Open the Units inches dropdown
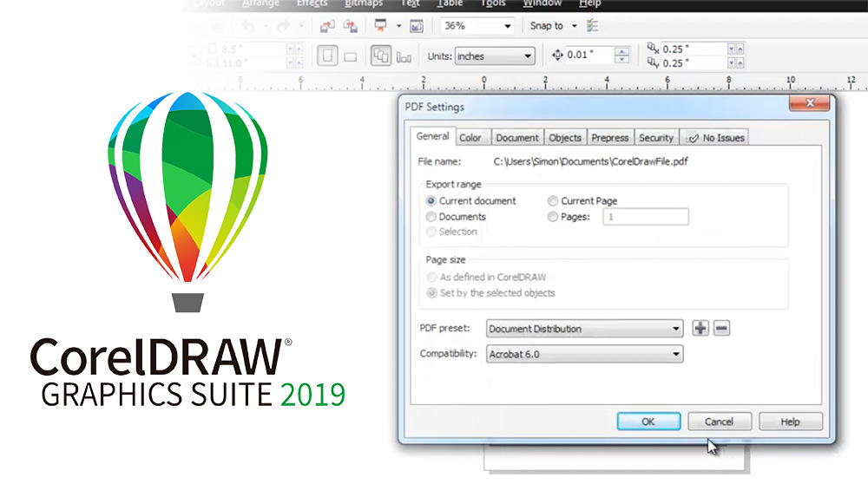Screen dimensions: 868x497 tap(495, 56)
